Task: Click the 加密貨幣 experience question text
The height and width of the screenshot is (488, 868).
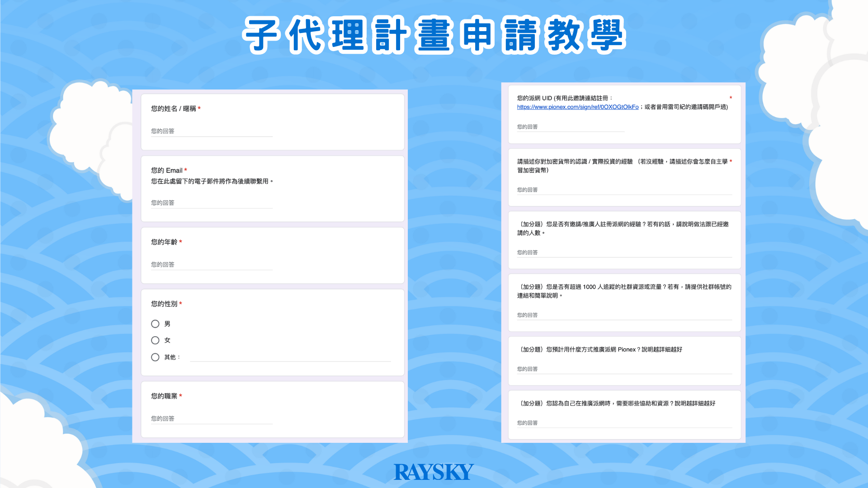Action: (623, 166)
